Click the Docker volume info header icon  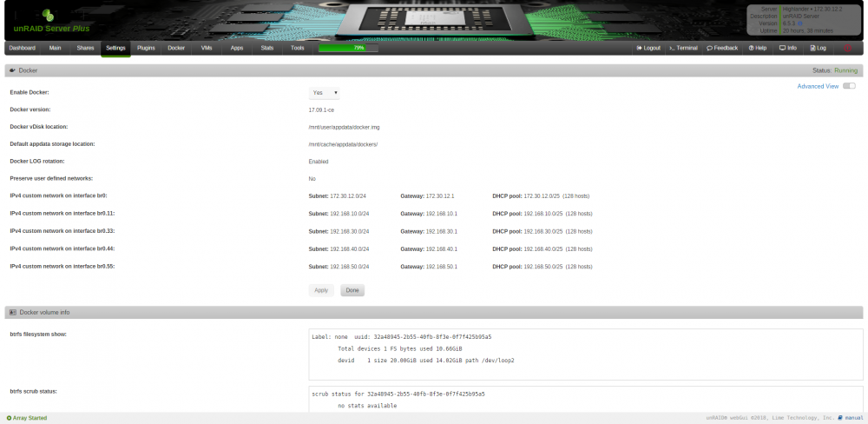pos(13,313)
